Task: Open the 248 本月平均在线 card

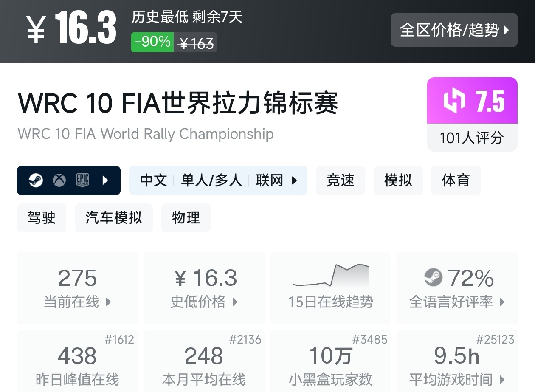Action: tap(204, 361)
